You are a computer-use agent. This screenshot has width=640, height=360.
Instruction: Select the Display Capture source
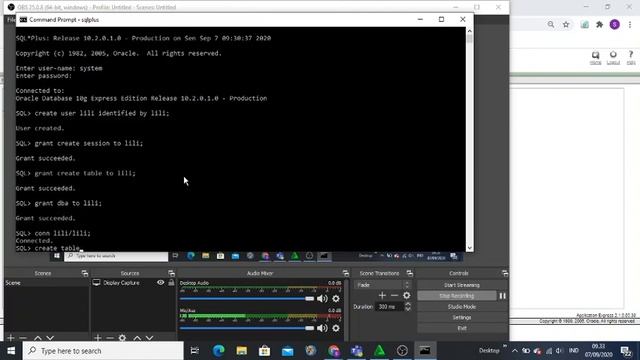[121, 282]
